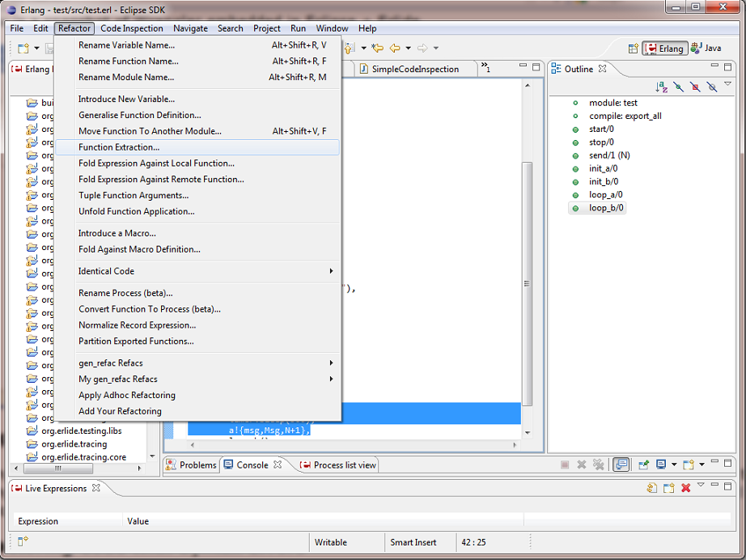This screenshot has height=560, width=746.
Task: Switch to the Process list view tab
Action: 339,465
